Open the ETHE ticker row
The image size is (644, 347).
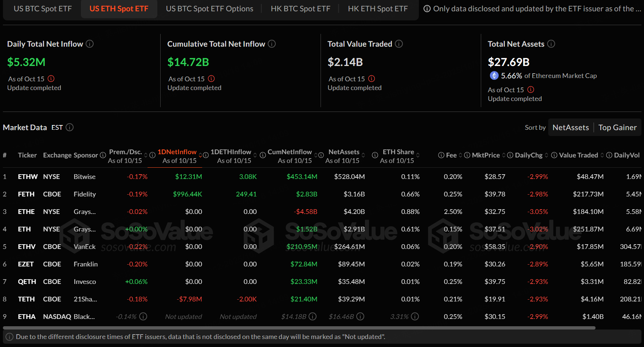click(322, 211)
